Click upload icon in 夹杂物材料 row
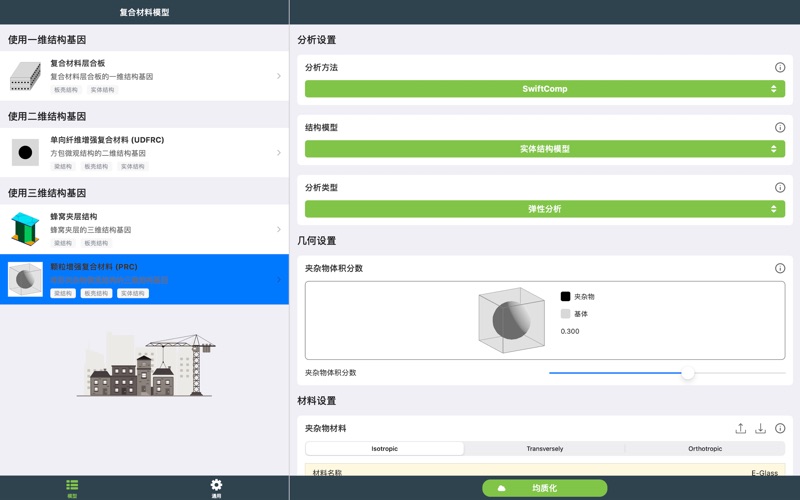The width and height of the screenshot is (800, 500). (x=740, y=429)
